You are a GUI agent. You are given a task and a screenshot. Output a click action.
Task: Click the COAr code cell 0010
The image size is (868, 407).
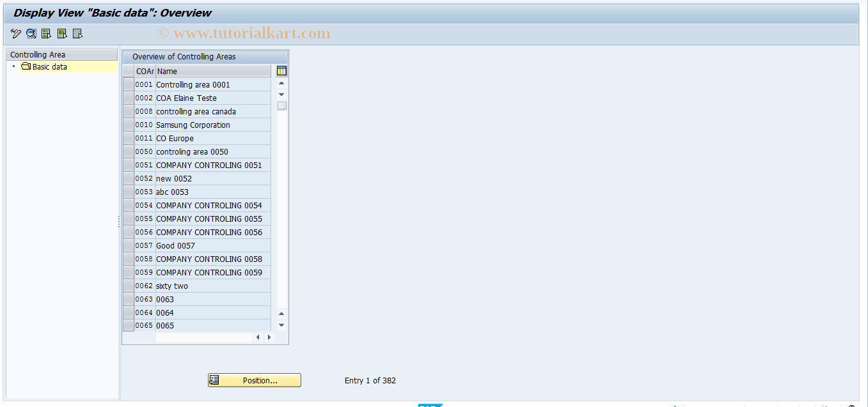(145, 125)
